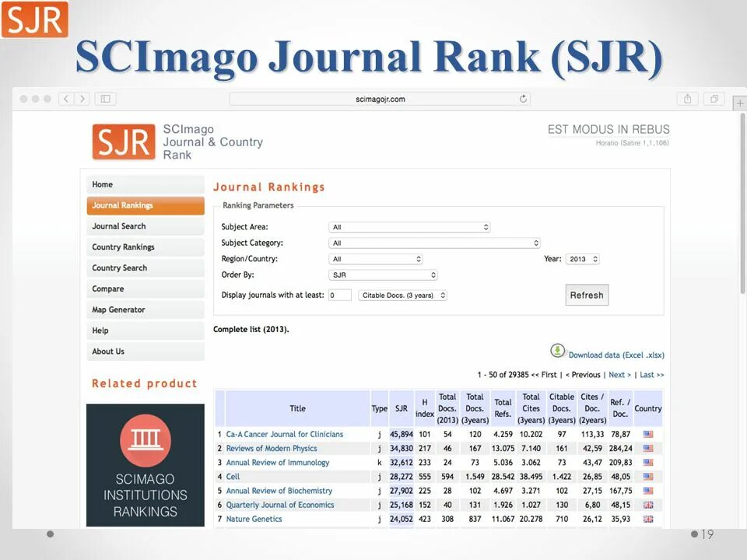The height and width of the screenshot is (560, 747).
Task: Select Journal Rankings menu item
Action: [146, 205]
